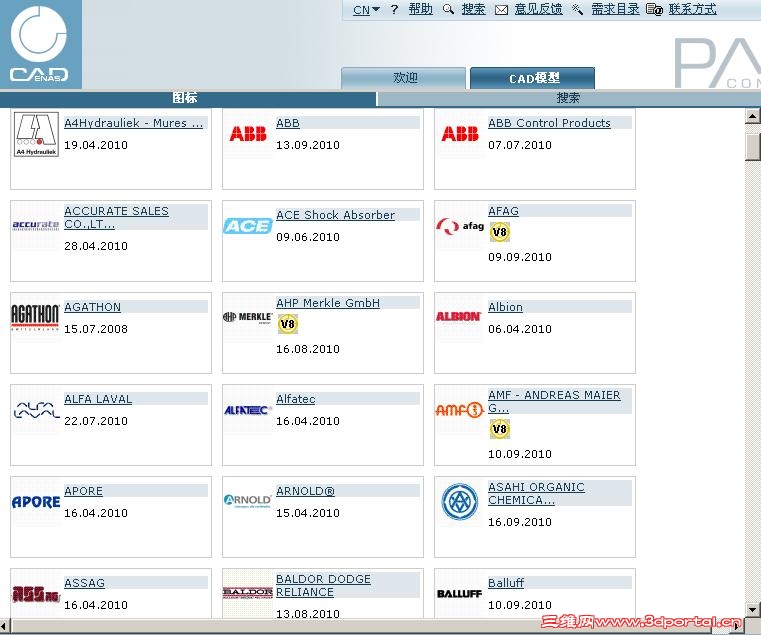Screen dimensions: 761x635
Task: Click the contact info icon
Action: (x=654, y=9)
